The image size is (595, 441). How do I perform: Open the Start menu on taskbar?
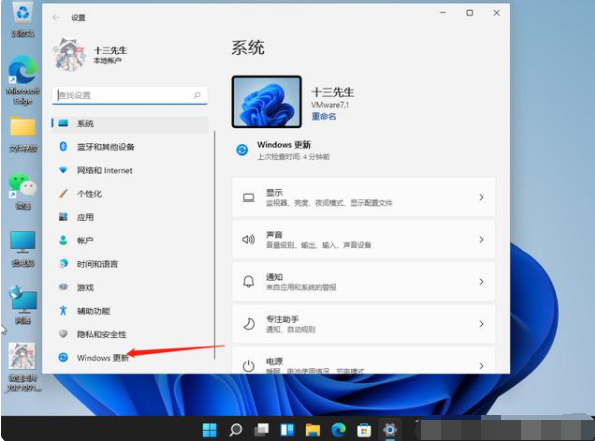pyautogui.click(x=209, y=430)
